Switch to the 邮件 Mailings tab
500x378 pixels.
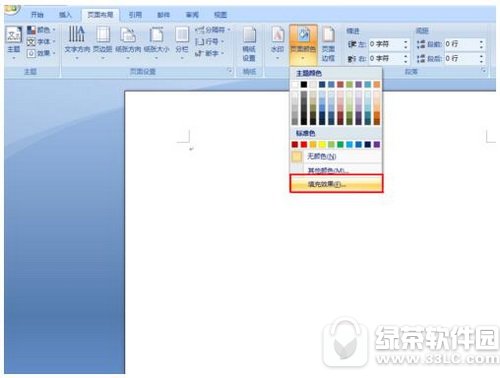pyautogui.click(x=163, y=15)
